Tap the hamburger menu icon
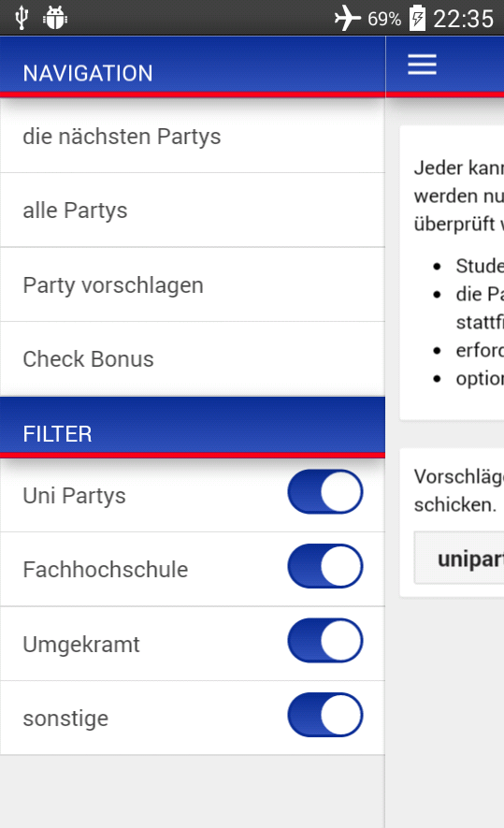This screenshot has height=828, width=504. coord(422,65)
